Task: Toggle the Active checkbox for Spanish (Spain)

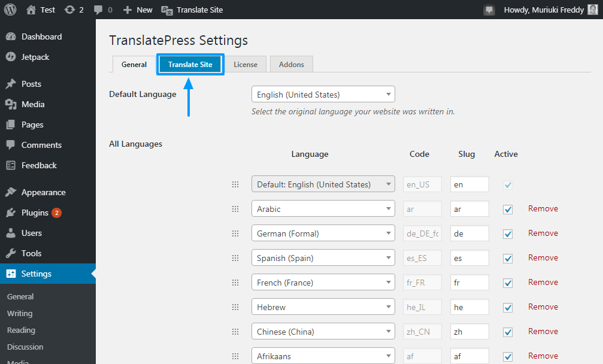Action: [x=508, y=258]
